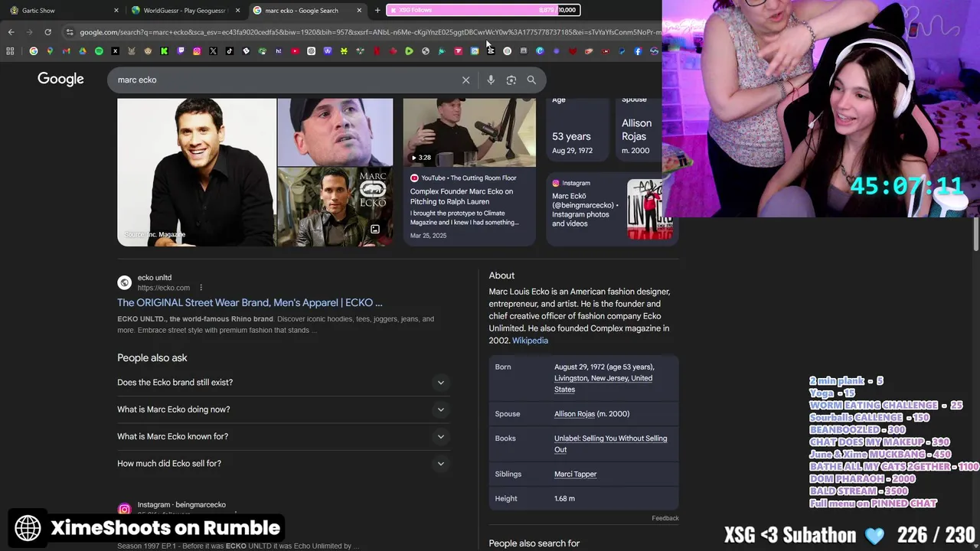The image size is (980, 551).
Task: Click the Google search input field
Action: [287, 80]
